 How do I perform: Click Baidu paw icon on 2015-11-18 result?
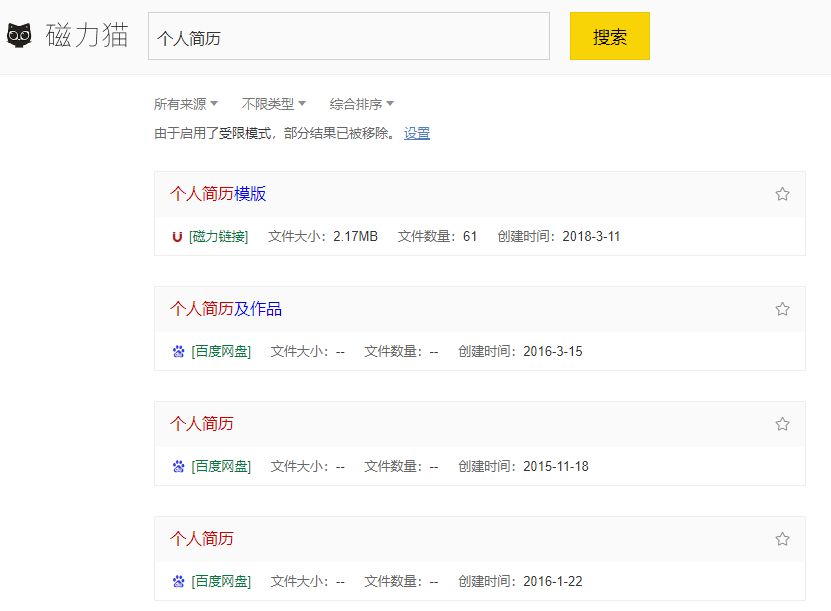[178, 467]
